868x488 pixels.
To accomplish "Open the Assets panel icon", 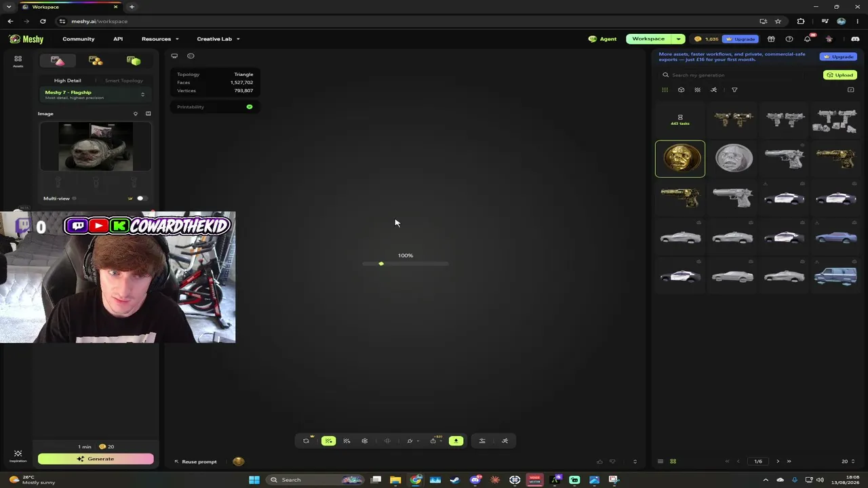I will pyautogui.click(x=18, y=60).
